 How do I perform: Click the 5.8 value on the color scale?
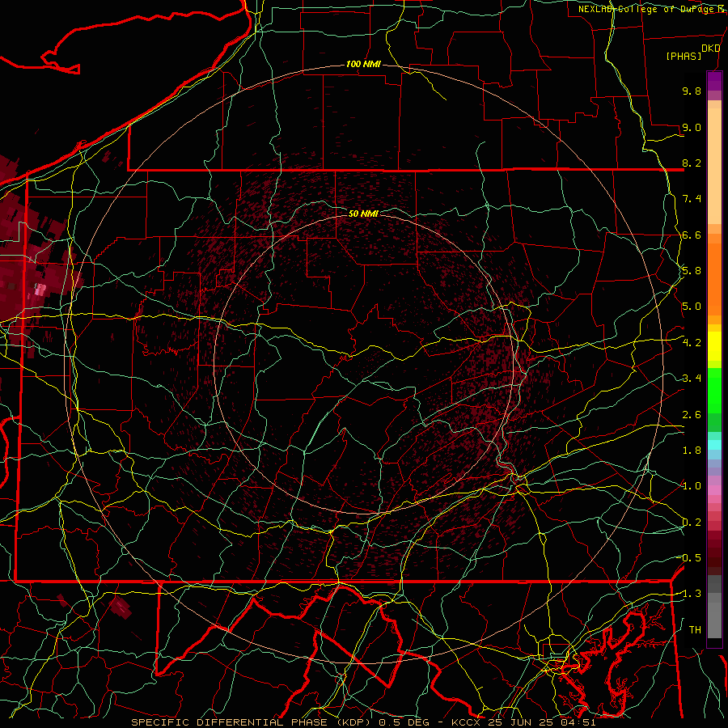(x=692, y=271)
